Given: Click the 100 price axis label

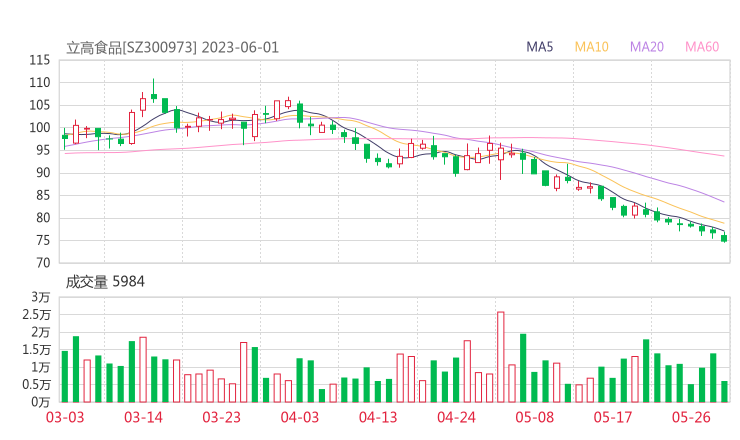Looking at the screenshot, I should click(40, 127).
